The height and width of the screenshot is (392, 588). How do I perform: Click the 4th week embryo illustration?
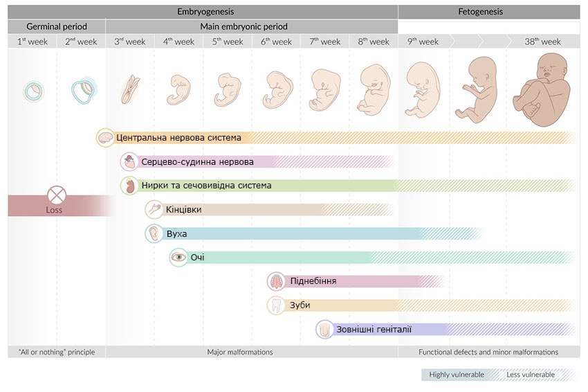click(x=178, y=90)
